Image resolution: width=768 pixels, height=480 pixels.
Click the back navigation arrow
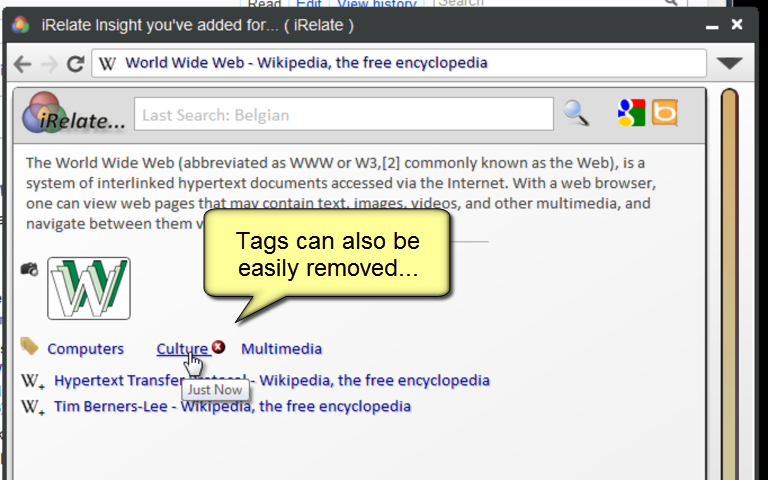click(x=23, y=64)
